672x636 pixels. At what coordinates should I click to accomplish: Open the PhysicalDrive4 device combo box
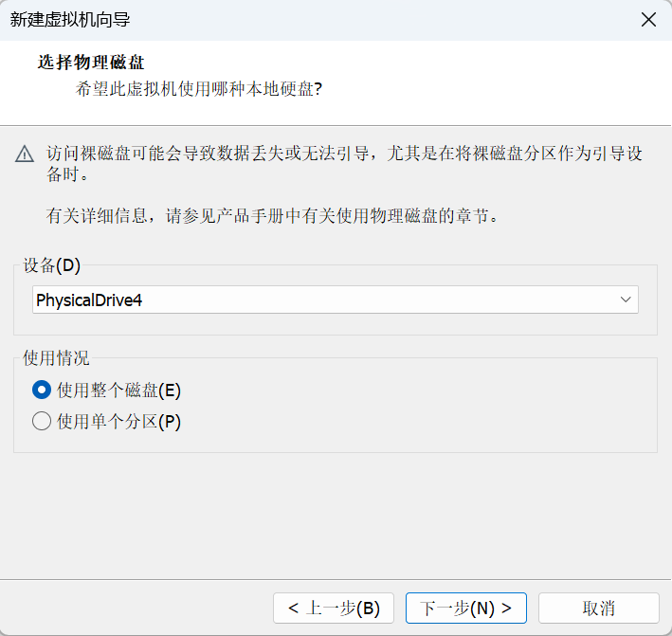click(336, 300)
